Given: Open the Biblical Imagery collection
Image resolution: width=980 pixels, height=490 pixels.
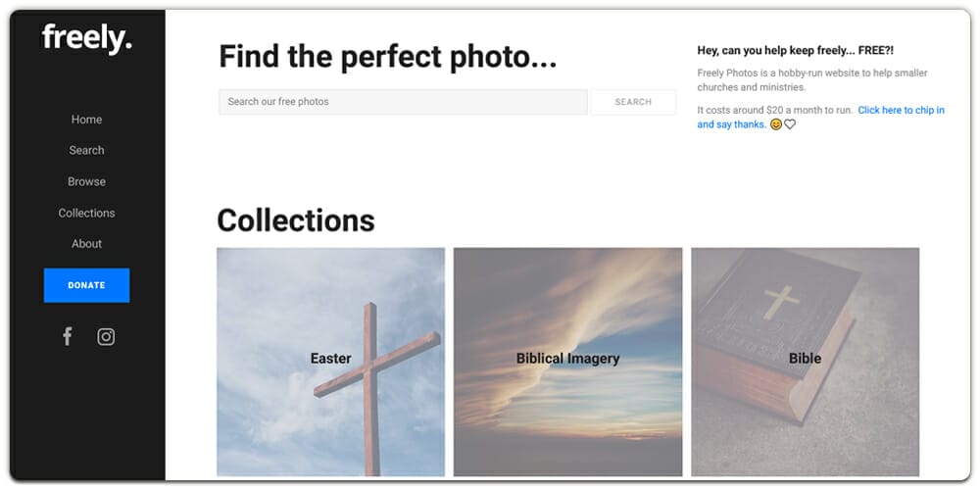Looking at the screenshot, I should pos(567,361).
